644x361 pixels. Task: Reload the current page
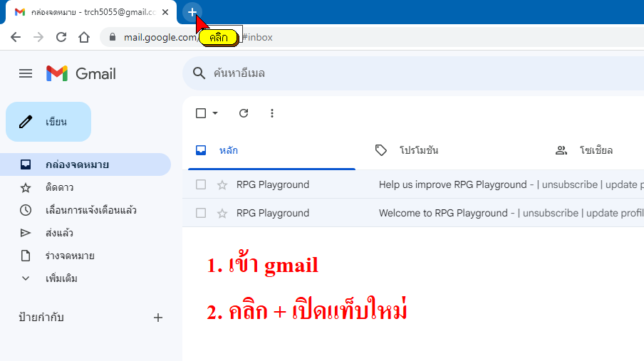[61, 37]
